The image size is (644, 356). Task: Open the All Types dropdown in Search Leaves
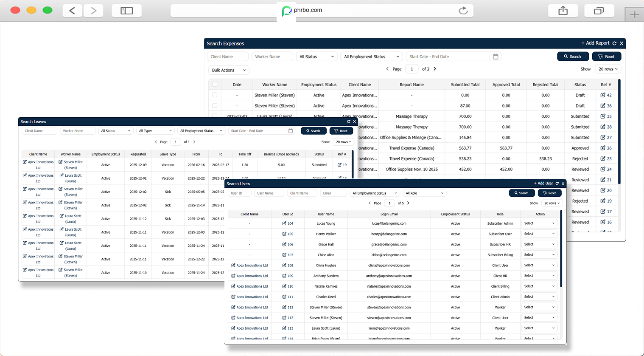[x=155, y=130]
